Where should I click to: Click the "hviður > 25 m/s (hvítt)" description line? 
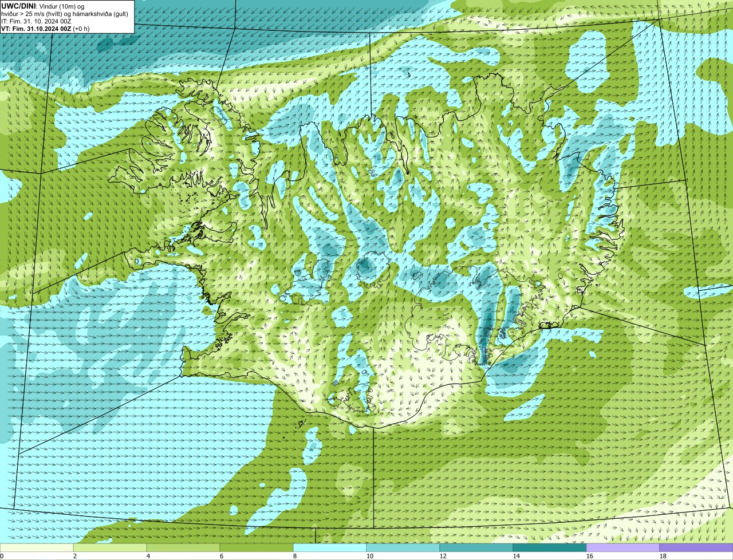point(65,13)
